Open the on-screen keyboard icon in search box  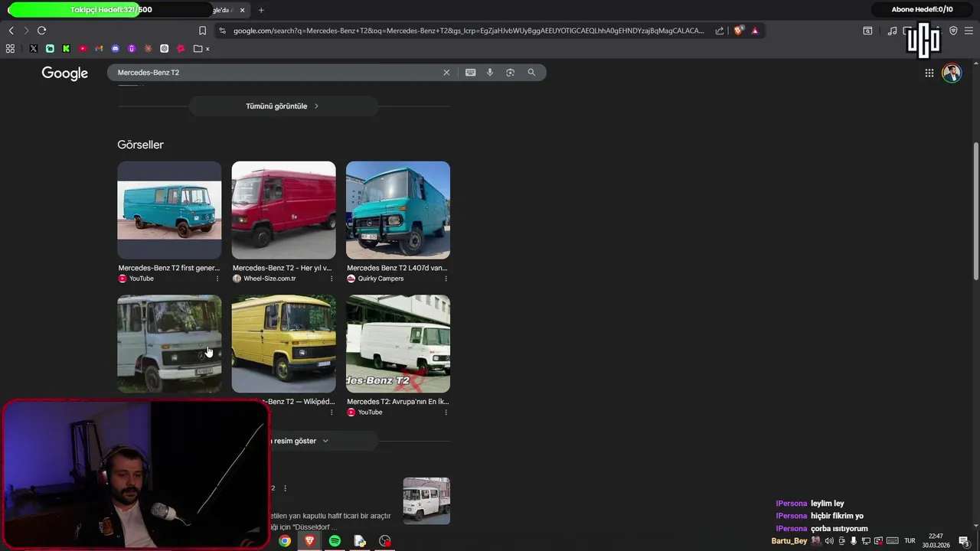pyautogui.click(x=470, y=72)
